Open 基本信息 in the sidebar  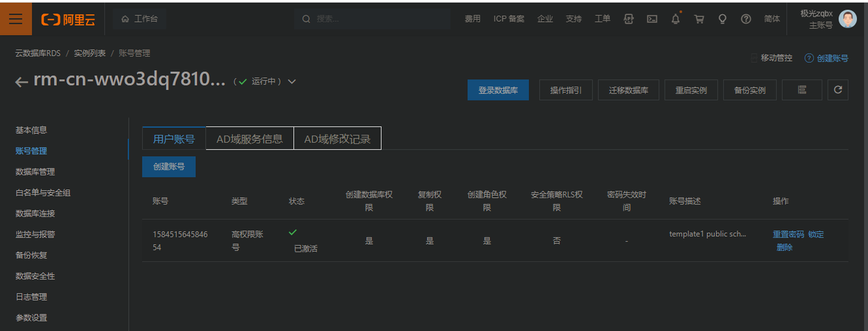coord(31,130)
